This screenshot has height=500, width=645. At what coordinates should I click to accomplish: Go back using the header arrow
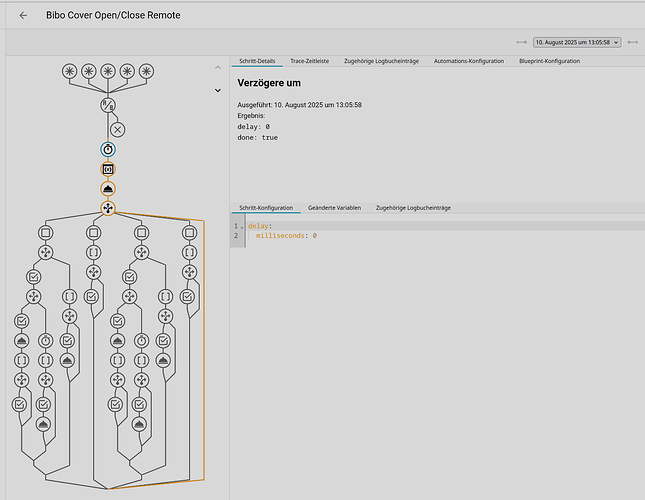23,16
